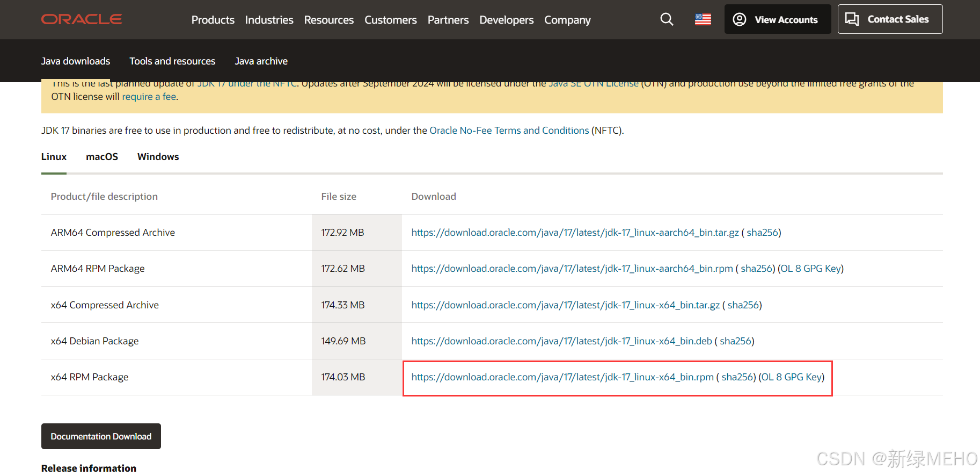The image size is (980, 476).
Task: Switch to the Windows tab
Action: (158, 157)
